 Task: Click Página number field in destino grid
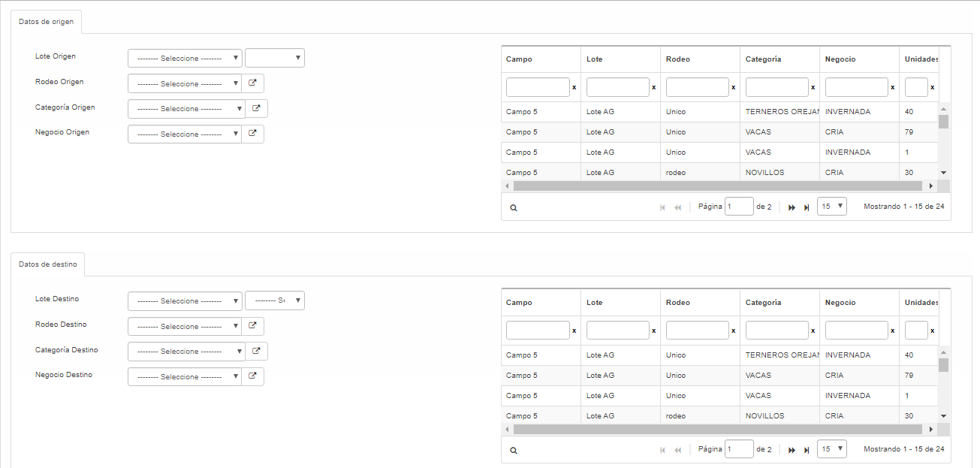(x=739, y=448)
